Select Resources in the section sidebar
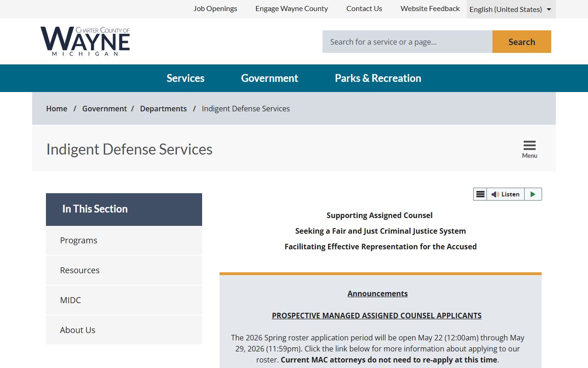The height and width of the screenshot is (368, 588). [124, 270]
